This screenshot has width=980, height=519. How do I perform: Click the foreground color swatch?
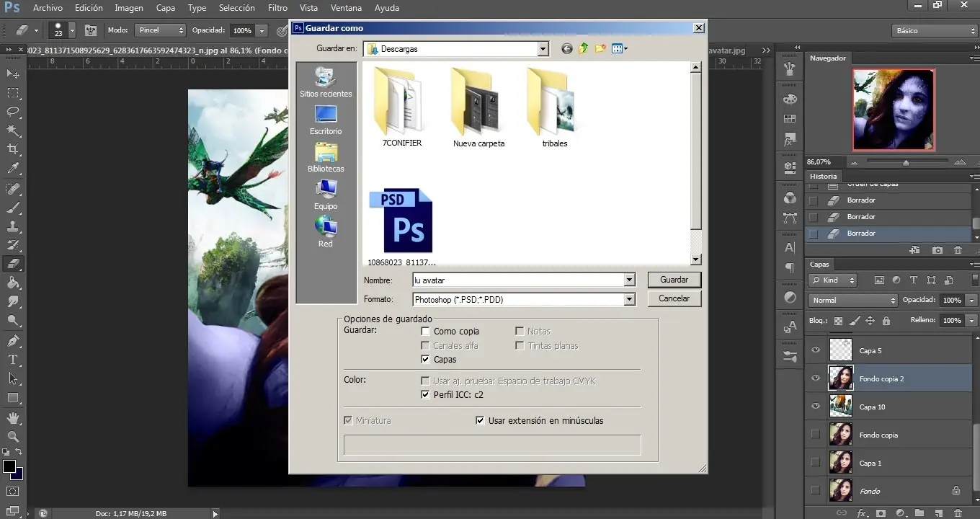[x=9, y=466]
